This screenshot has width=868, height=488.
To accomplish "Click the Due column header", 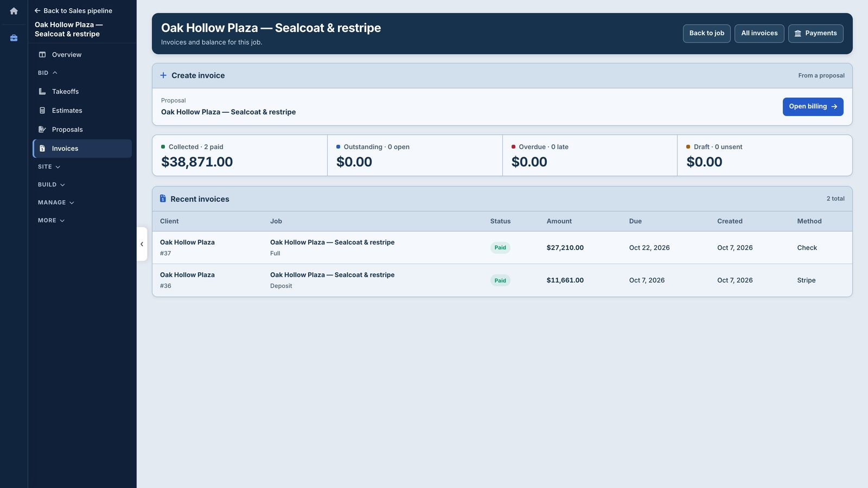I will 635,221.
